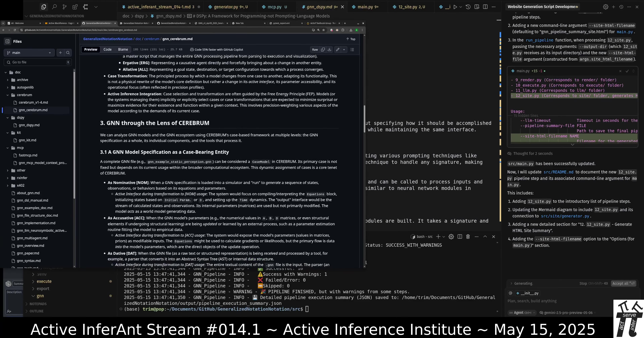Toggle the split editor layout icon top right
Screen dimensions: 644x338
pos(485,7)
